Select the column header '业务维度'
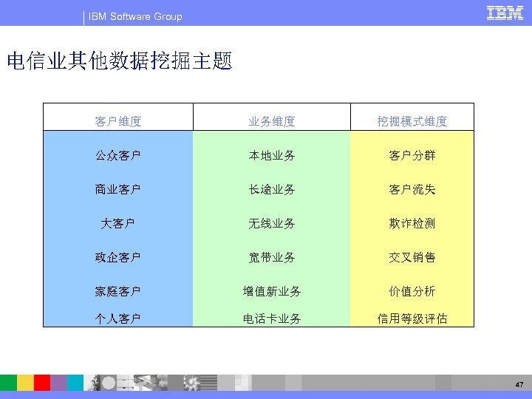 coord(272,121)
